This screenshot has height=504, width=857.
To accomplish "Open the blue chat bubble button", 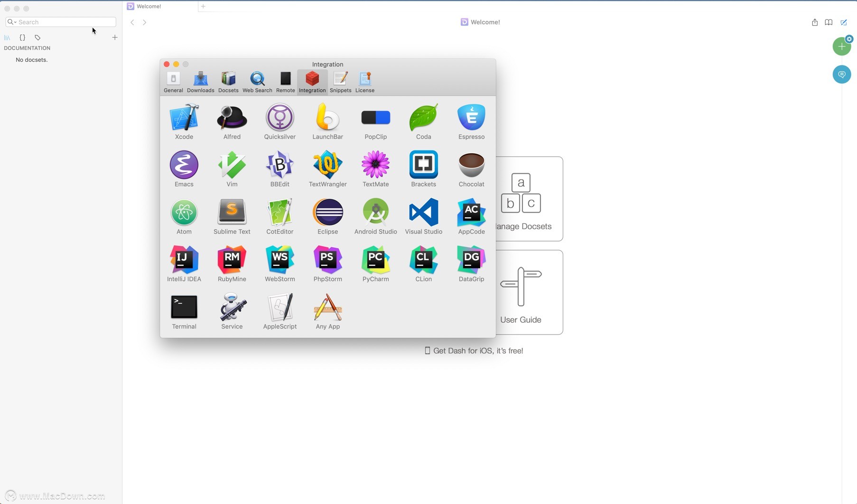I will point(842,75).
